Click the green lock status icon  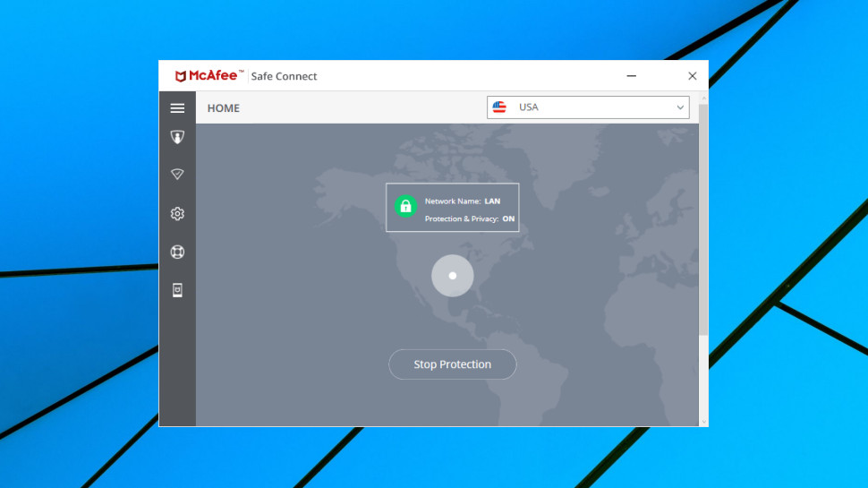405,206
